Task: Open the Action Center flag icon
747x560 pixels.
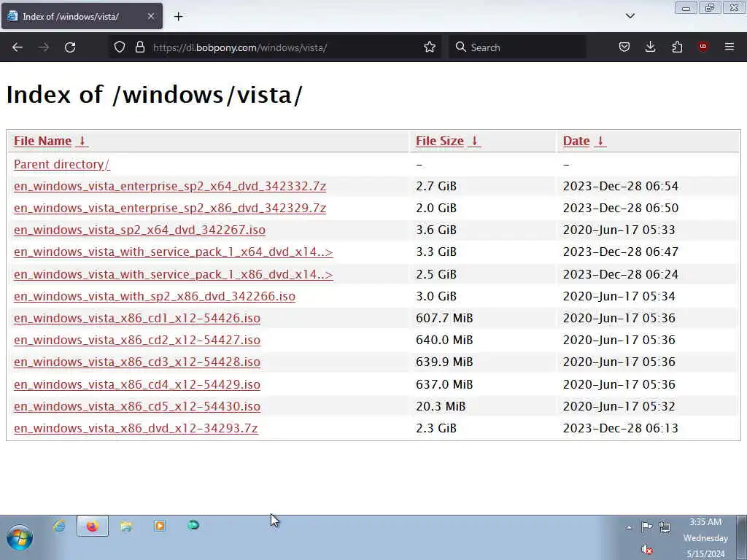Action: (646, 526)
